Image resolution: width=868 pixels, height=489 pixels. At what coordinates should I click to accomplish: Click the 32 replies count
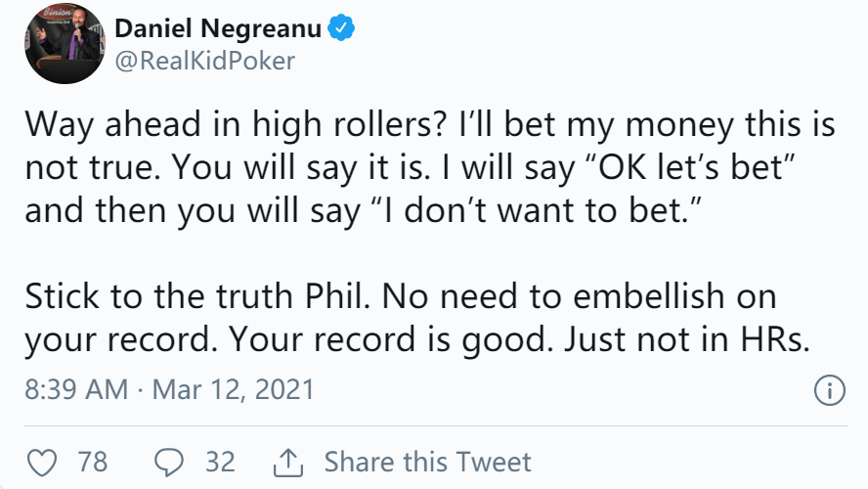click(220, 462)
